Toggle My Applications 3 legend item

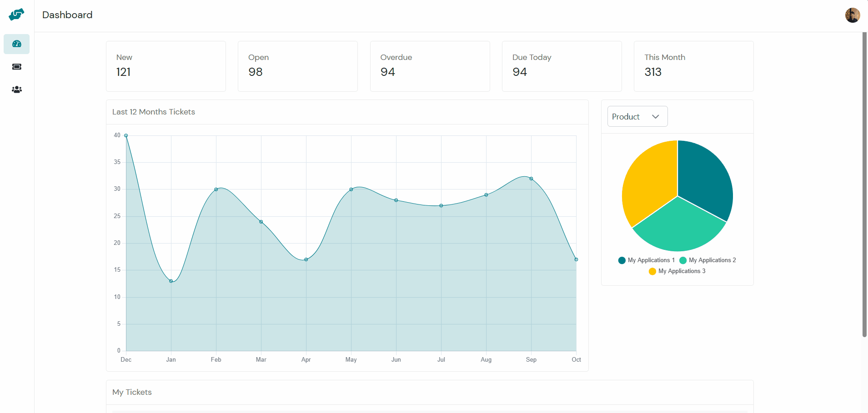[x=677, y=271]
